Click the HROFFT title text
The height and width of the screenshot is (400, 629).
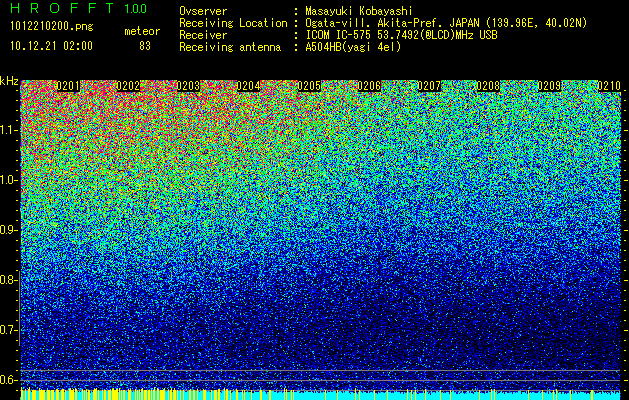62,8
